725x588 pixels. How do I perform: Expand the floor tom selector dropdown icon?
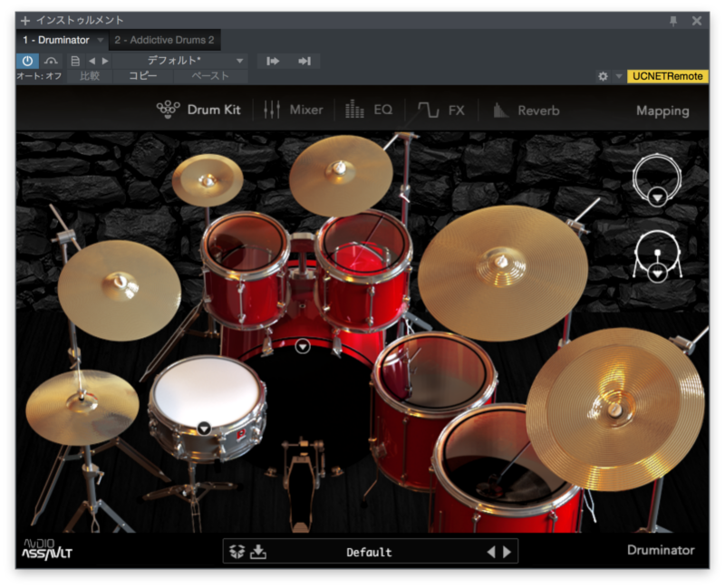coord(657,274)
